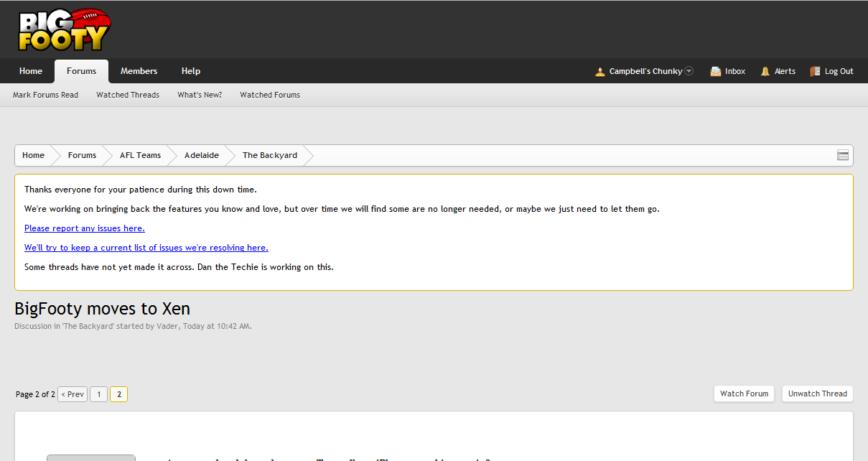
Task: Click the quick navigation icon in breadcrumb bar
Action: [x=843, y=155]
